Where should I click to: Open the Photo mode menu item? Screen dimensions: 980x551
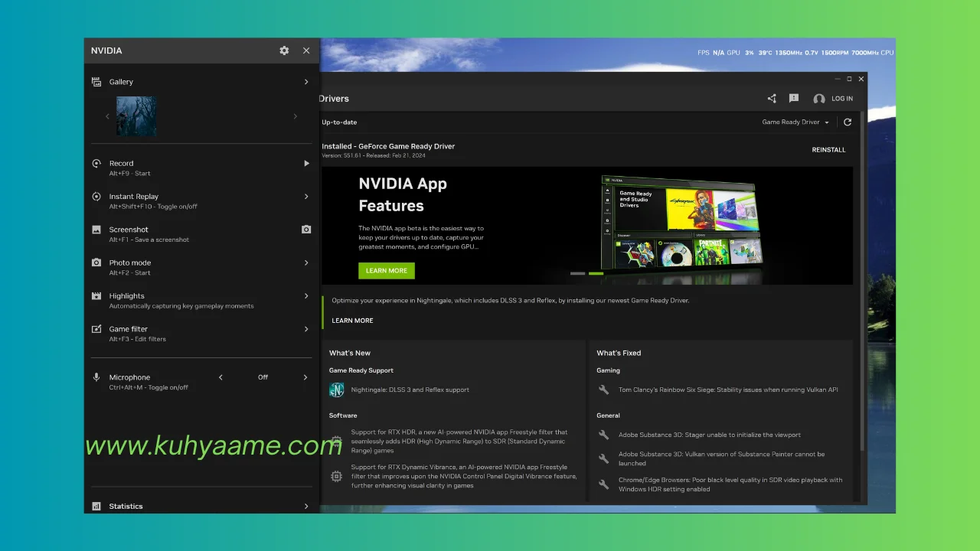click(202, 266)
